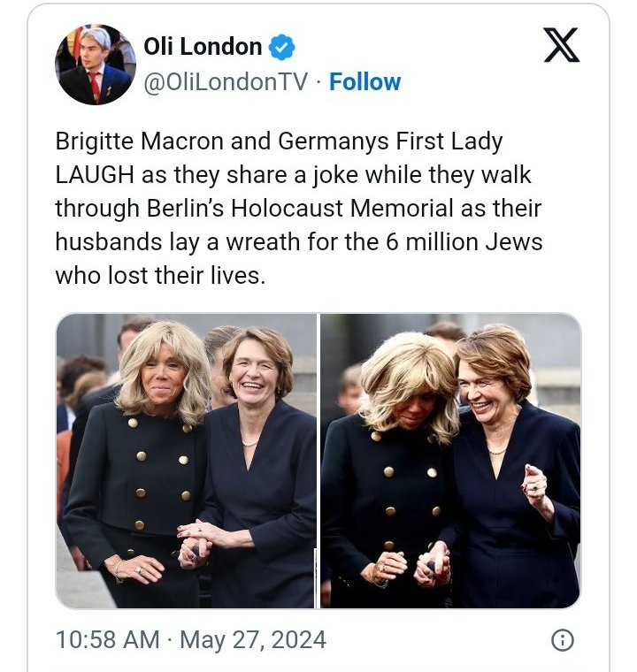
Task: Click the white divider between the photos
Action: tap(318, 461)
